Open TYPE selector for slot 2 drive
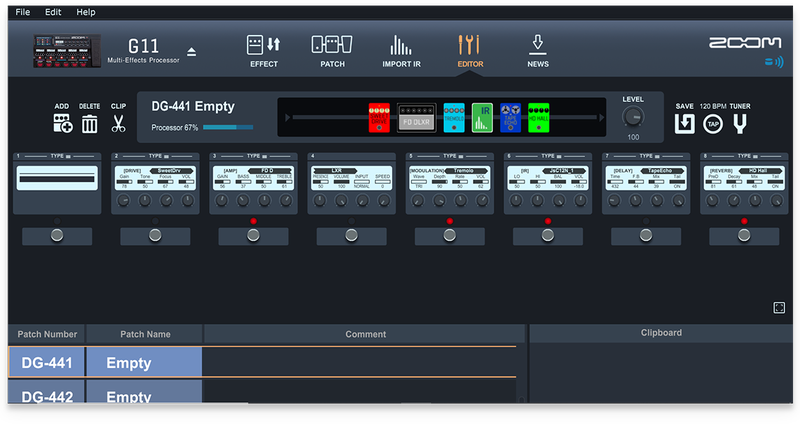Image resolution: width=800 pixels, height=437 pixels. (x=159, y=156)
